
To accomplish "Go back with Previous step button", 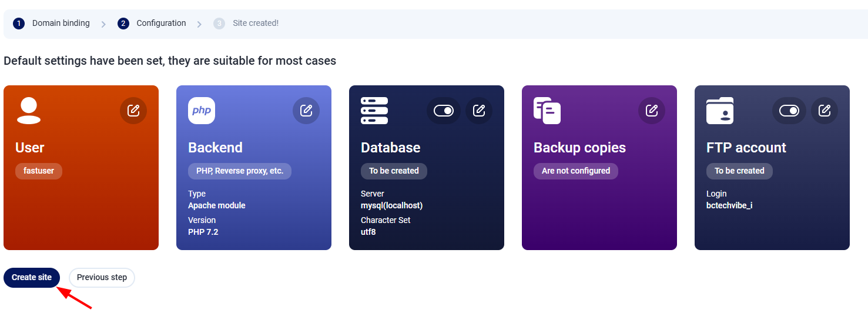I will (x=102, y=278).
